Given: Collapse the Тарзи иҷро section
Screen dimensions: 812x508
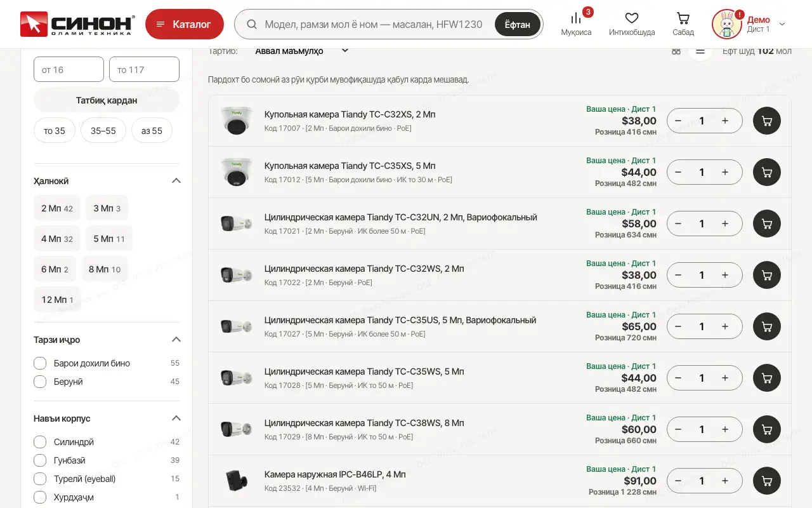Looking at the screenshot, I should [x=176, y=340].
